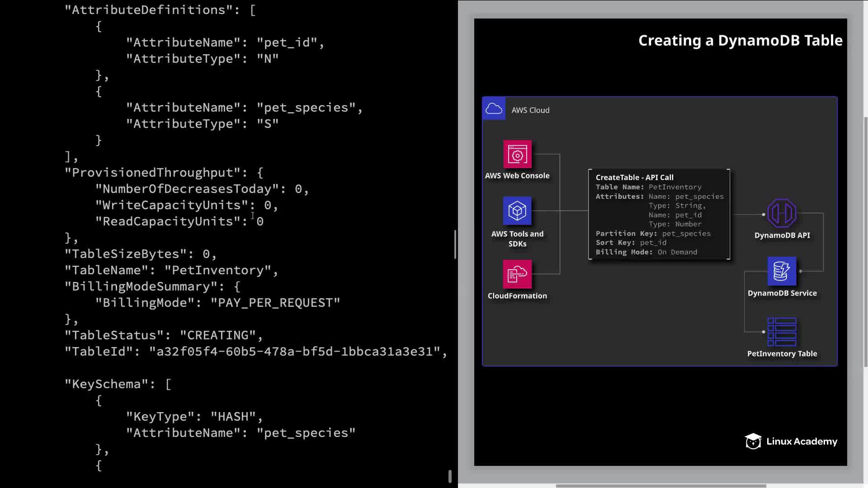Click the AWS Web Console icon

click(x=517, y=155)
